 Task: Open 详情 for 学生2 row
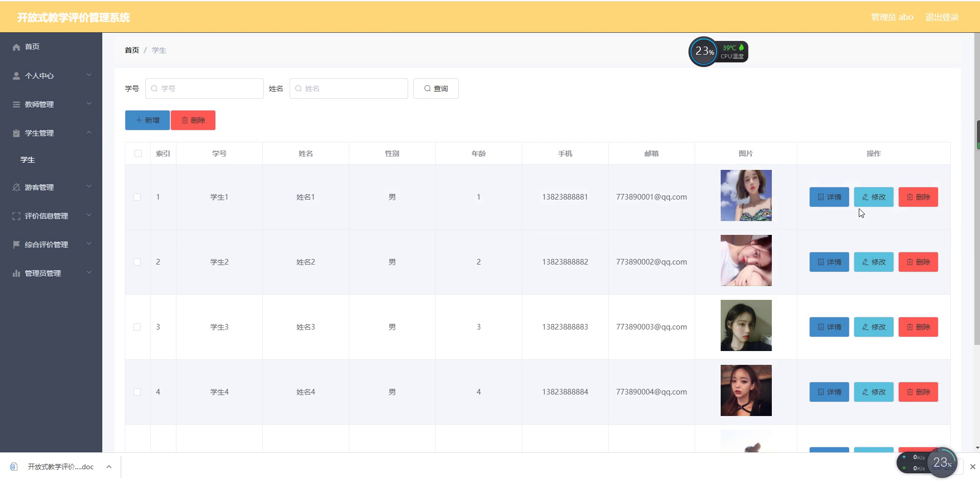(x=829, y=262)
